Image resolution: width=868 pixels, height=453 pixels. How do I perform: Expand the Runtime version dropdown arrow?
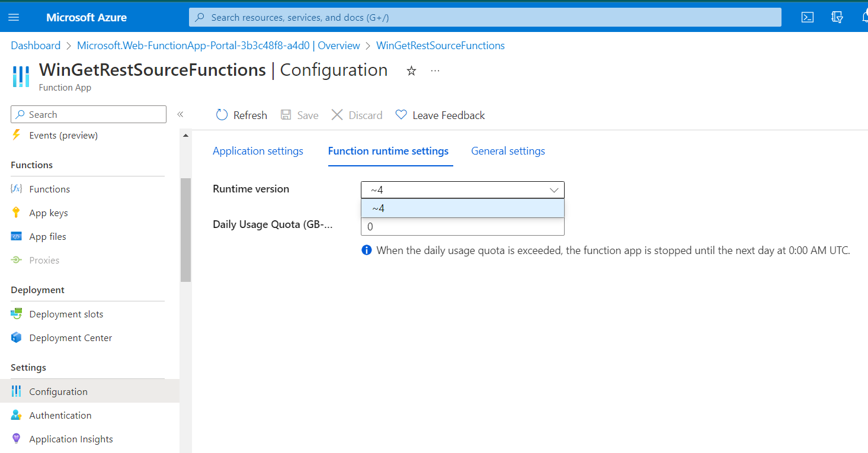554,190
